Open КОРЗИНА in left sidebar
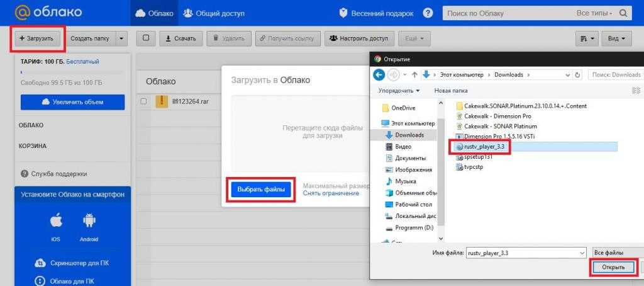Image resolution: width=644 pixels, height=286 pixels. [x=33, y=146]
